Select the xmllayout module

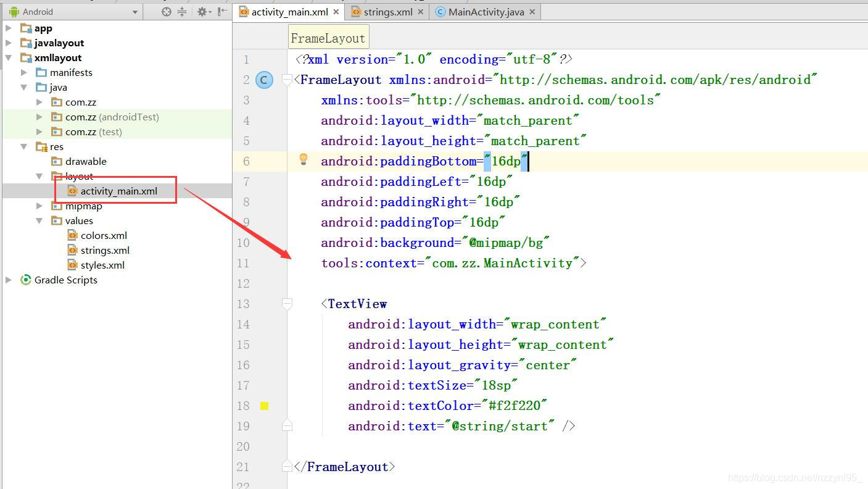[x=58, y=57]
